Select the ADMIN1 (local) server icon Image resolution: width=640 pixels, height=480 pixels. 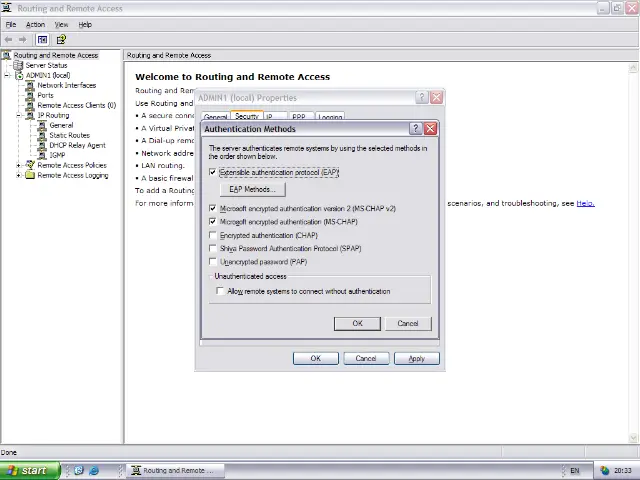[x=19, y=76]
